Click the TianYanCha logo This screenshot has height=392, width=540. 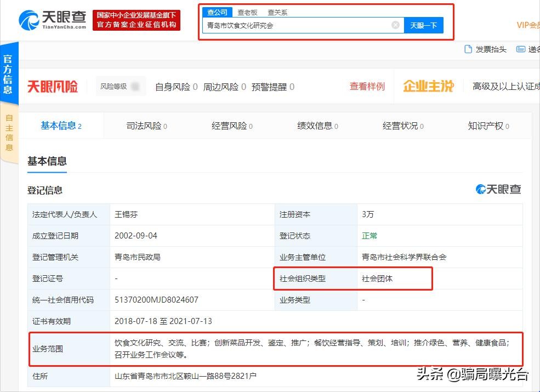click(53, 20)
